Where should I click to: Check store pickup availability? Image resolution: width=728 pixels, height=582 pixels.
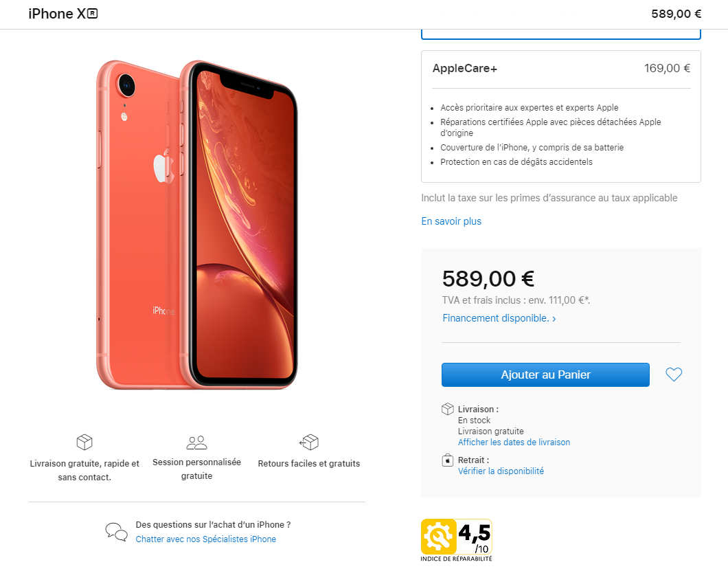(x=501, y=471)
